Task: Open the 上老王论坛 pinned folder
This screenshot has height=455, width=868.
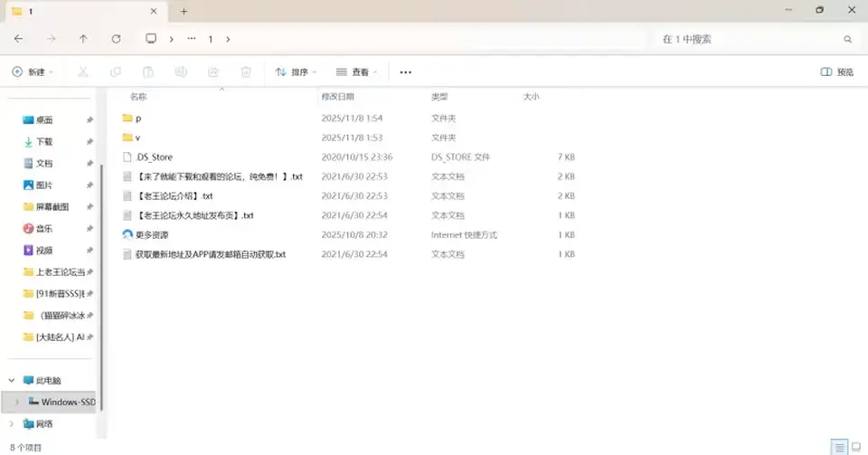Action: 61,271
